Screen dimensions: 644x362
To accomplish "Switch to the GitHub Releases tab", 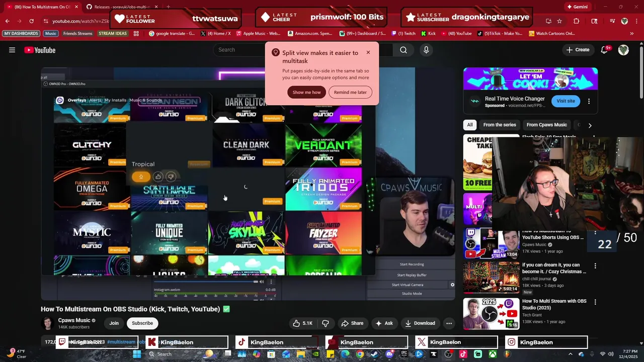I will coord(122,7).
